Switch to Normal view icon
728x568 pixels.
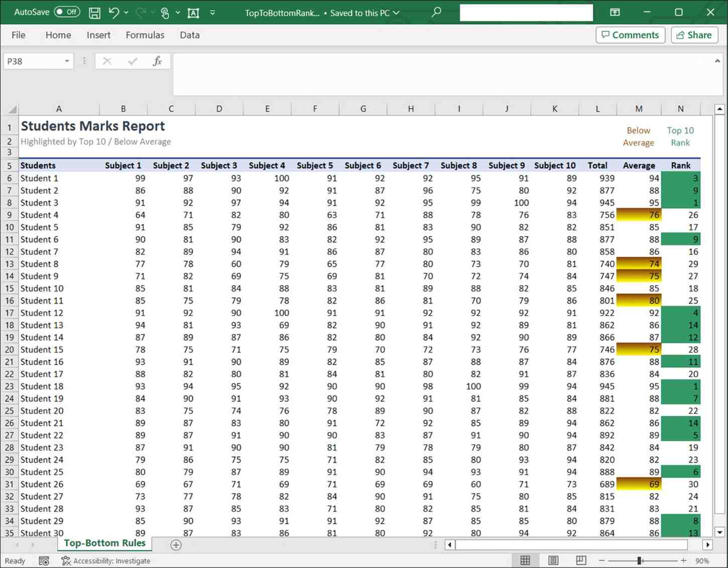(525, 560)
